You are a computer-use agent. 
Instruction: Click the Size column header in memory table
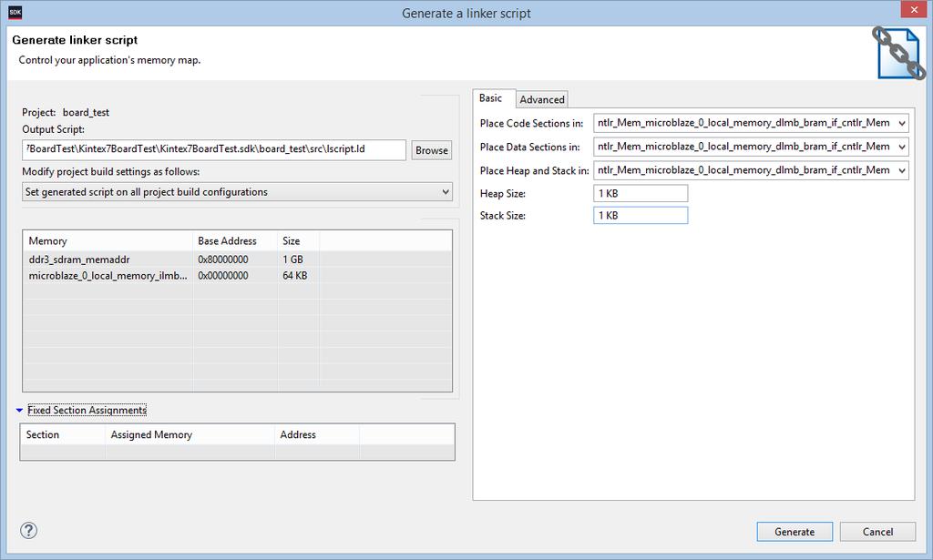[298, 240]
